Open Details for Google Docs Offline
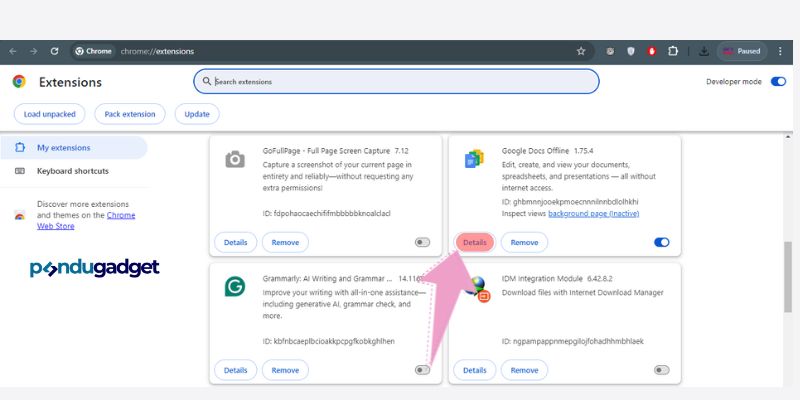 [x=474, y=242]
